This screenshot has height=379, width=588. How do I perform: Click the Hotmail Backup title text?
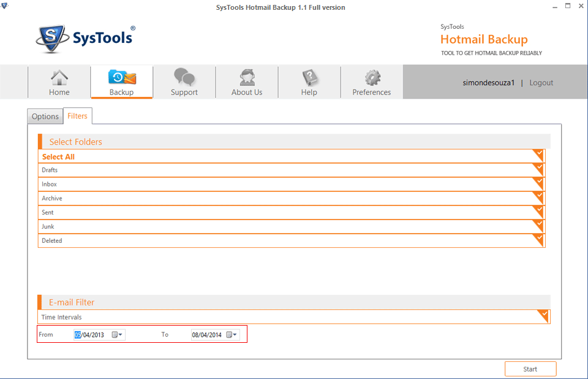(x=484, y=39)
